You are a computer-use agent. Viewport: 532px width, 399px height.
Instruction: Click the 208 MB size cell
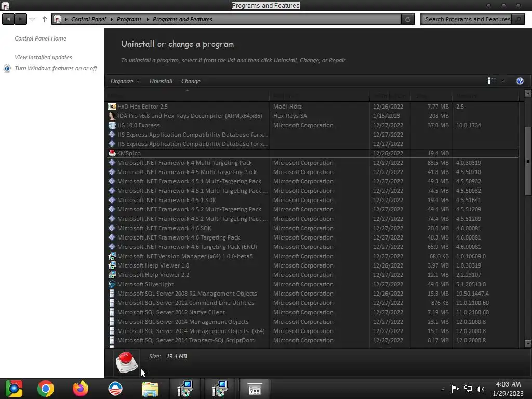[x=438, y=116]
